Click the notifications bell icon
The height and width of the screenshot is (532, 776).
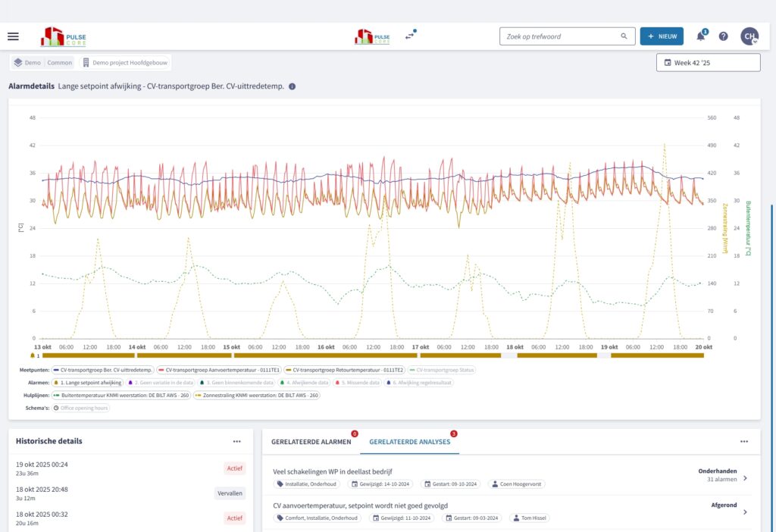[x=701, y=36]
